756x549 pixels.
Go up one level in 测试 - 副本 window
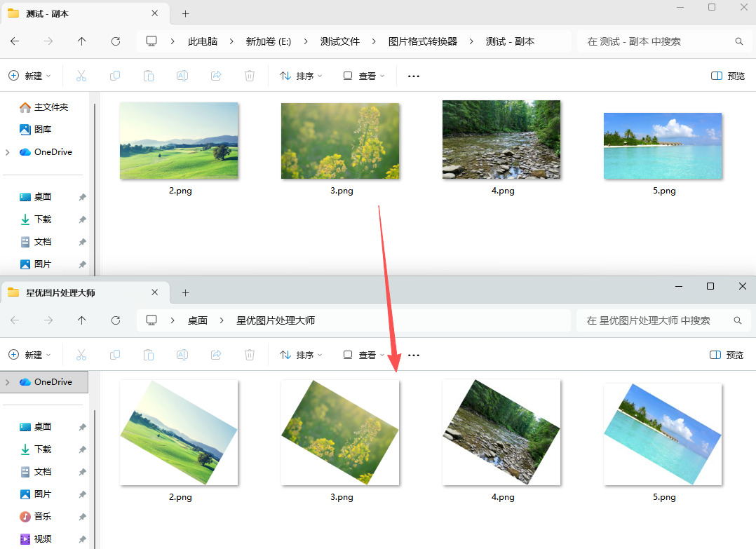point(82,41)
